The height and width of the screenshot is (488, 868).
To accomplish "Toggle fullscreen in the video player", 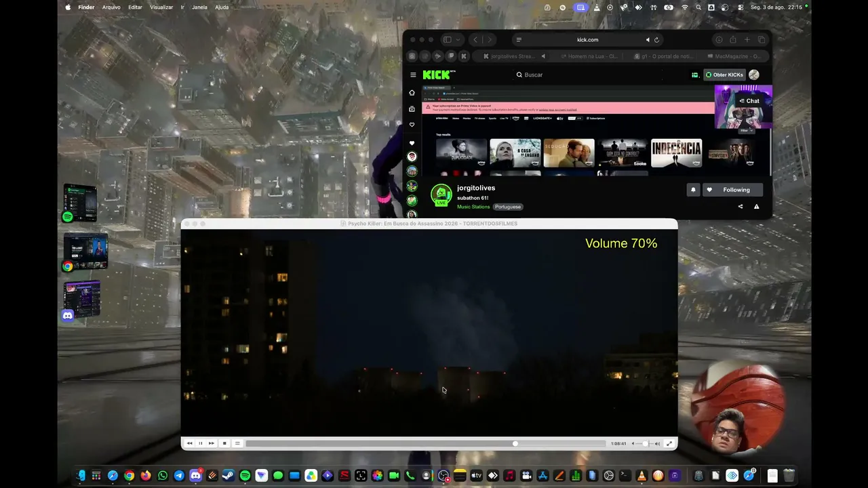I will [x=669, y=443].
